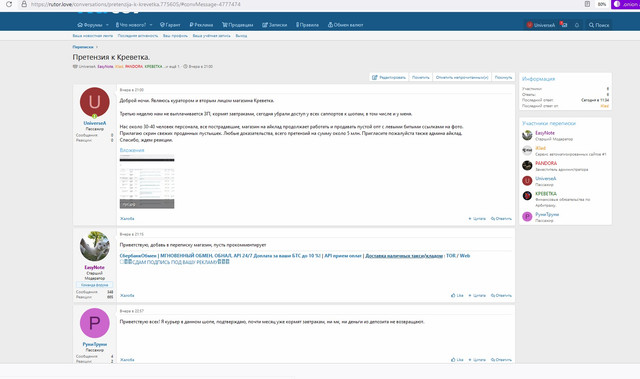Click Цитата on РукиТруки's post
Image resolution: width=640 pixels, height=379 pixels.
click(477, 360)
